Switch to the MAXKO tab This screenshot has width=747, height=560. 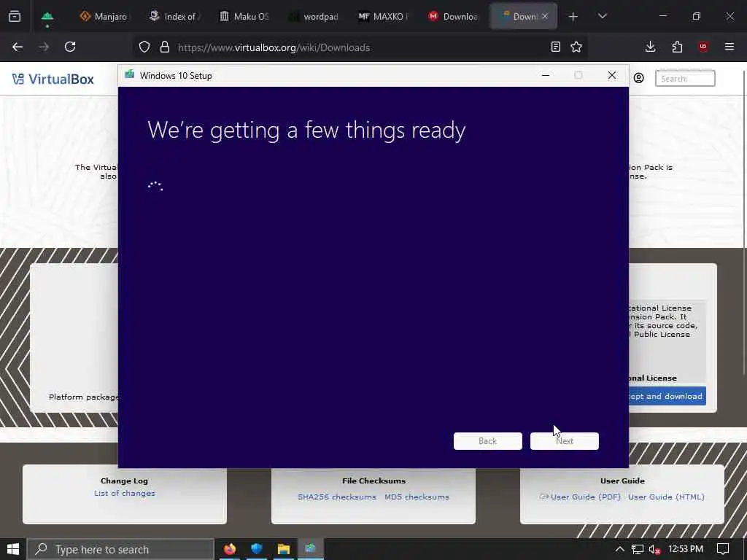click(x=383, y=17)
